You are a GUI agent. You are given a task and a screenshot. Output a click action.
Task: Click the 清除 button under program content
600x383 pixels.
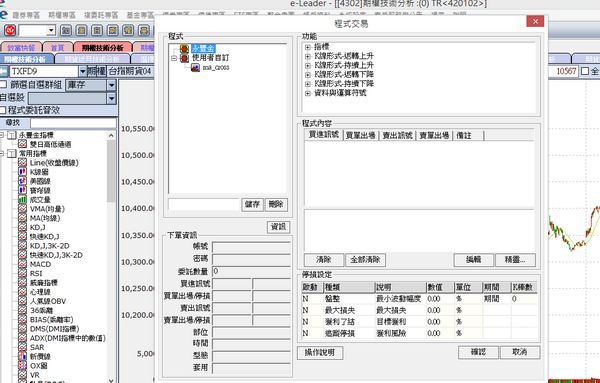tap(324, 260)
